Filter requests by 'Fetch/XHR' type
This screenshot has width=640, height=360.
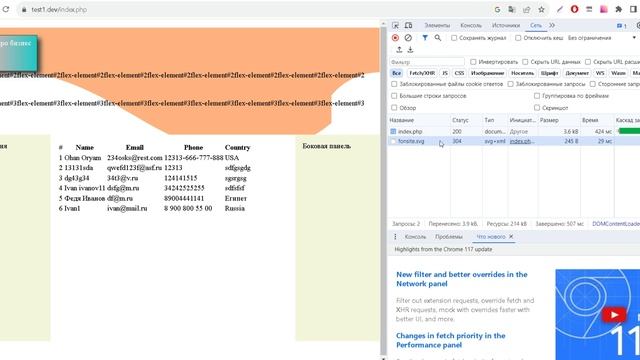coord(422,73)
